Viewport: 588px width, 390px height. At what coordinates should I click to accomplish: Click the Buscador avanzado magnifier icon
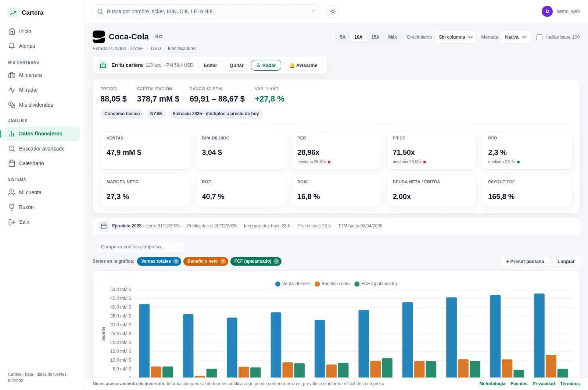(12, 149)
